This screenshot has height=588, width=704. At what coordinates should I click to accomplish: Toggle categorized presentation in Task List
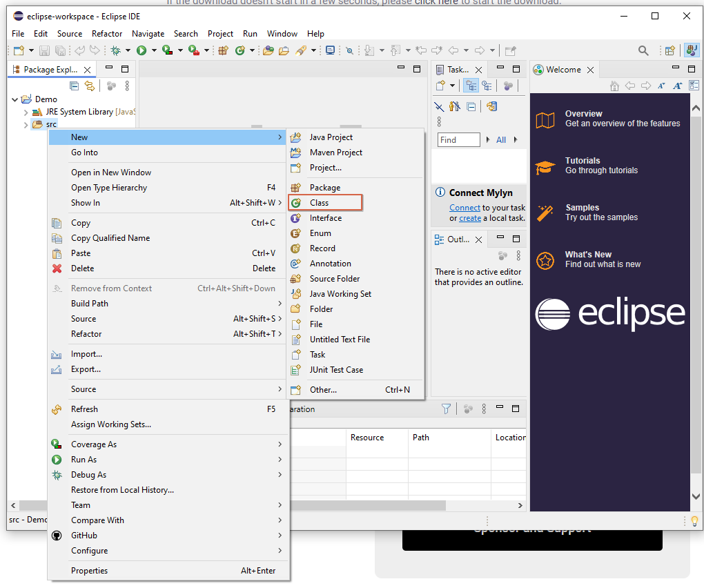[471, 86]
